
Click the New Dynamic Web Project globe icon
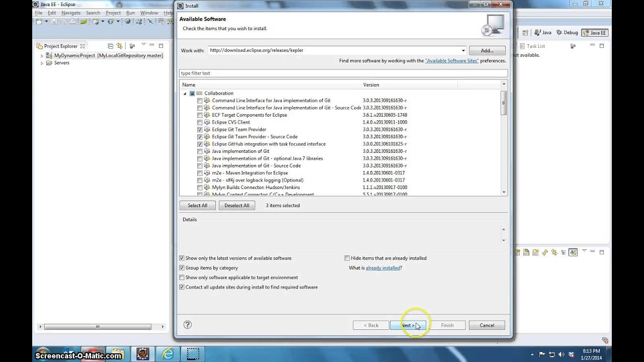(96, 22)
